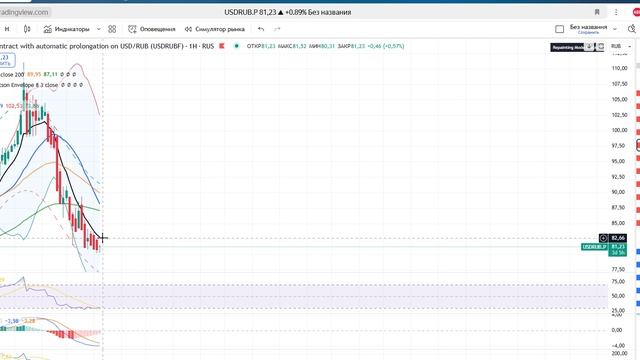The image size is (640, 360).
Task: Click the red flag icon by RUS
Action: 222,46
